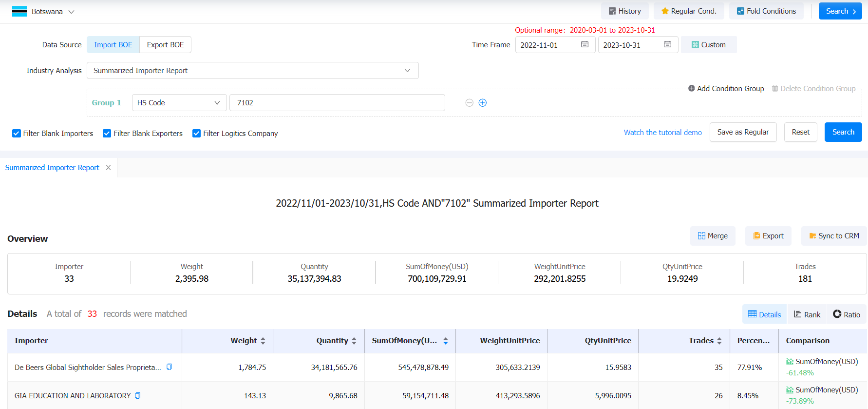
Task: Open Industry Analysis report dropdown
Action: [253, 71]
